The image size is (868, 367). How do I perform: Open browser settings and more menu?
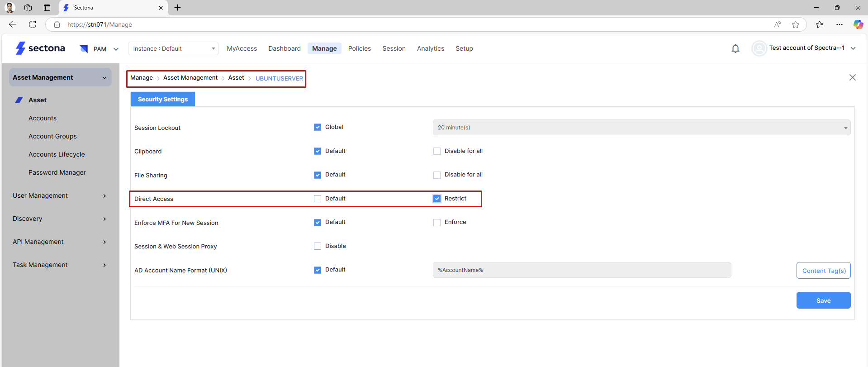click(x=840, y=24)
